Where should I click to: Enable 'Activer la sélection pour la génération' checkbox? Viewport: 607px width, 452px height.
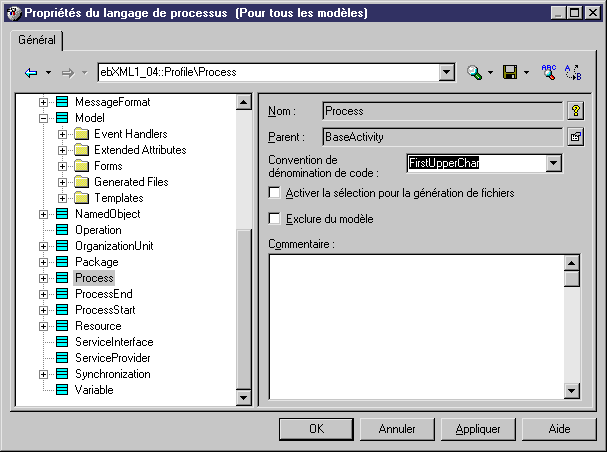pyautogui.click(x=275, y=193)
